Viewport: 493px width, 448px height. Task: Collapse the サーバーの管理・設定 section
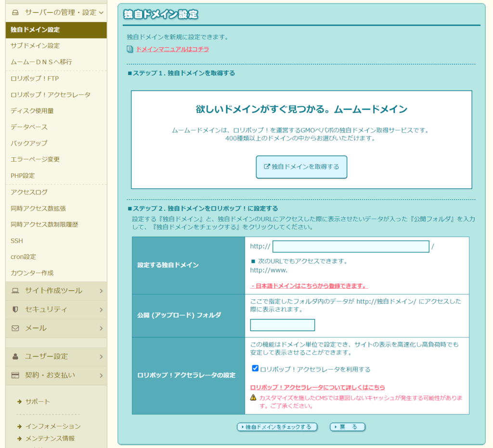[101, 13]
